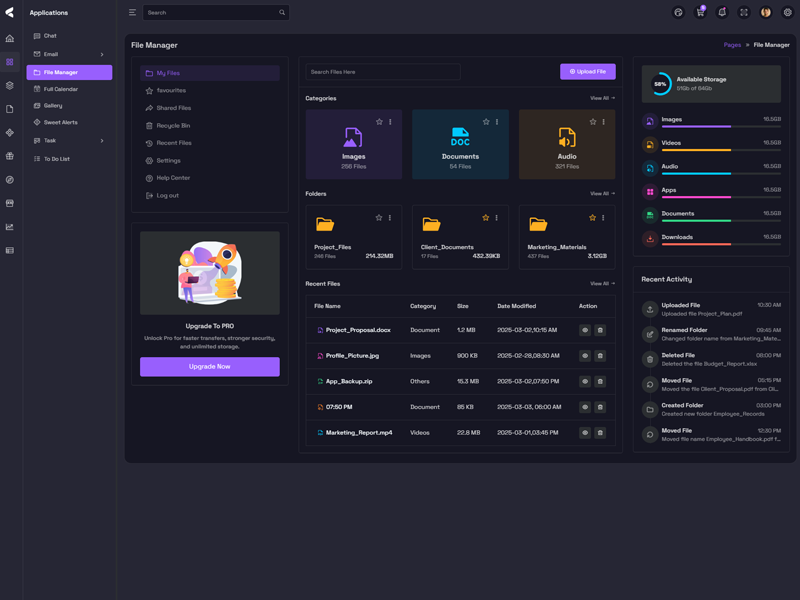Screen dimensions: 800x600
Task: Delete the App_Backup.zip file
Action: coord(600,381)
